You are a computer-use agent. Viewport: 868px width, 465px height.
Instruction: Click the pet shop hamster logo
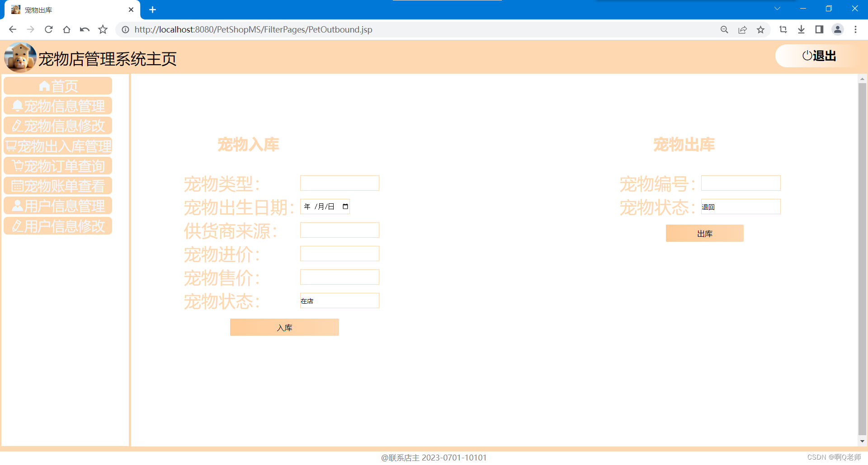click(20, 57)
